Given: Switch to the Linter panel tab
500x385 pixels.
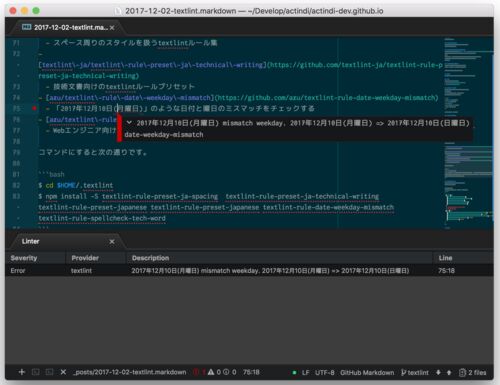Looking at the screenshot, I should coord(31,241).
